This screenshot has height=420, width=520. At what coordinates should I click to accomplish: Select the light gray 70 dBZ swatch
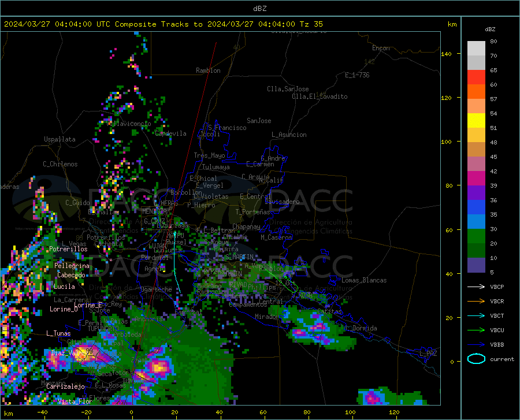click(x=476, y=49)
